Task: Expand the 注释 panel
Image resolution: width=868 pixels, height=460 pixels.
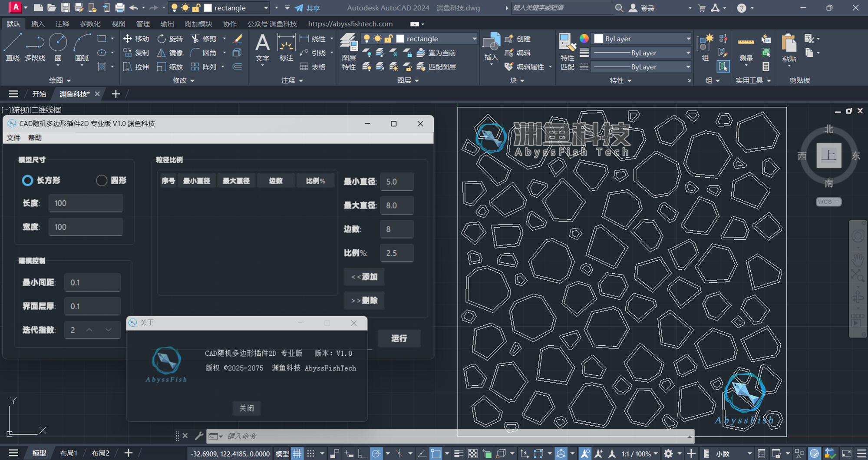Action: [292, 80]
